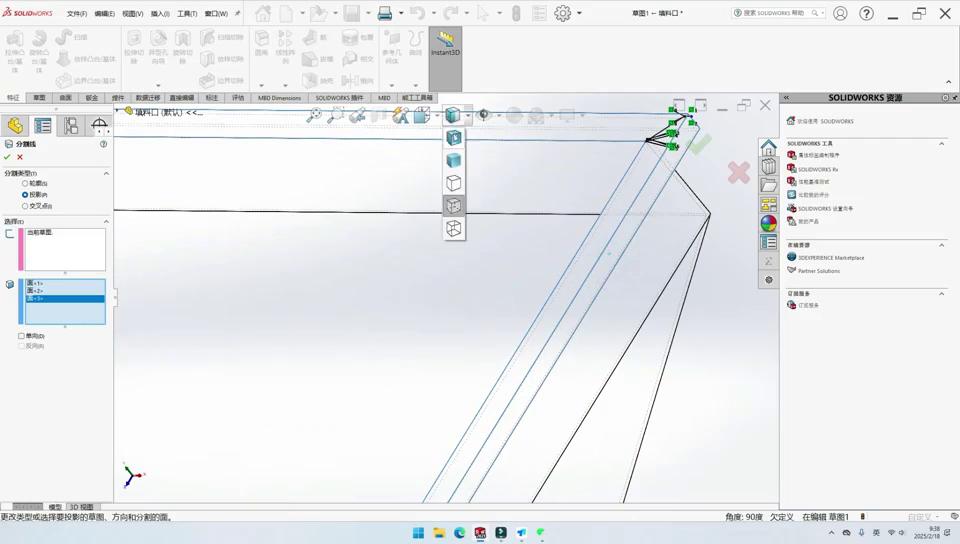
Task: Select the 轮廓 split type radio button
Action: [25, 183]
